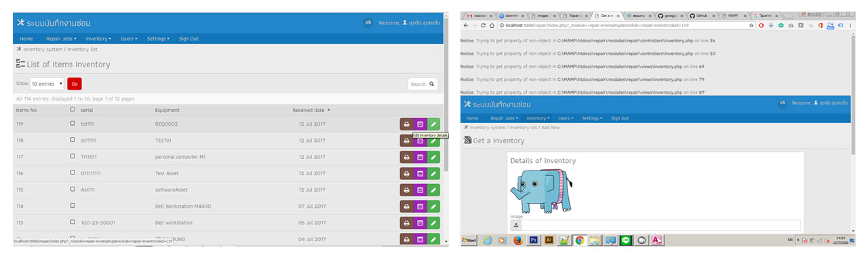Open the 10 entries dropdown
The height and width of the screenshot is (271, 868).
[x=47, y=84]
